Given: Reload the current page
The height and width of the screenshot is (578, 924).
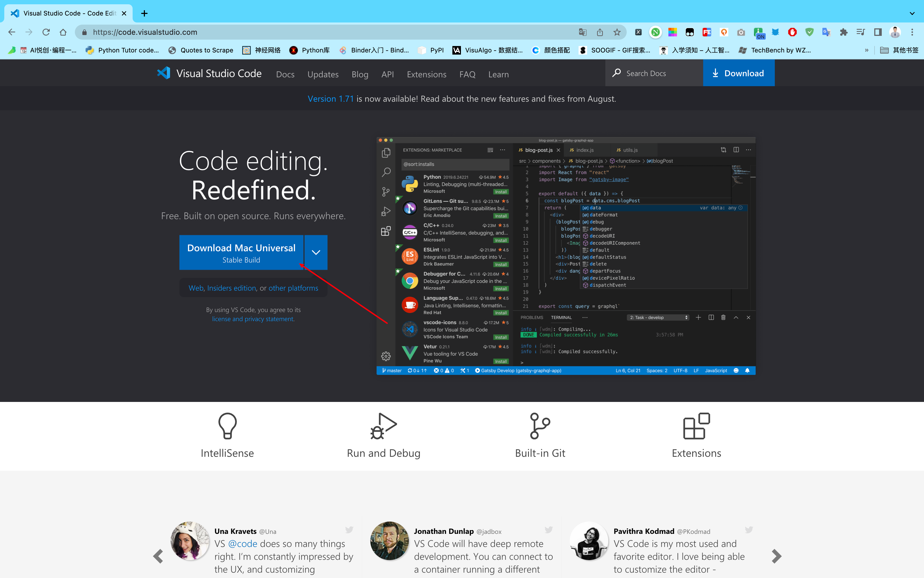Looking at the screenshot, I should (x=46, y=32).
